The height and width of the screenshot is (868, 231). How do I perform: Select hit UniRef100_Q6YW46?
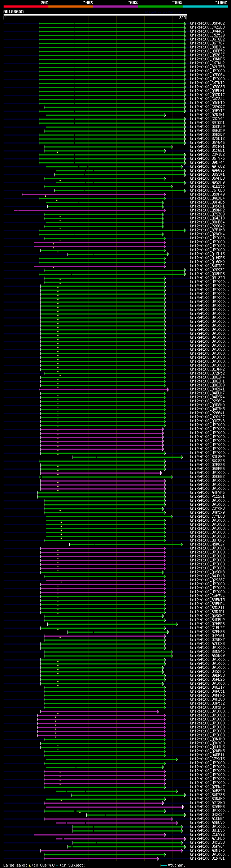tap(207, 142)
